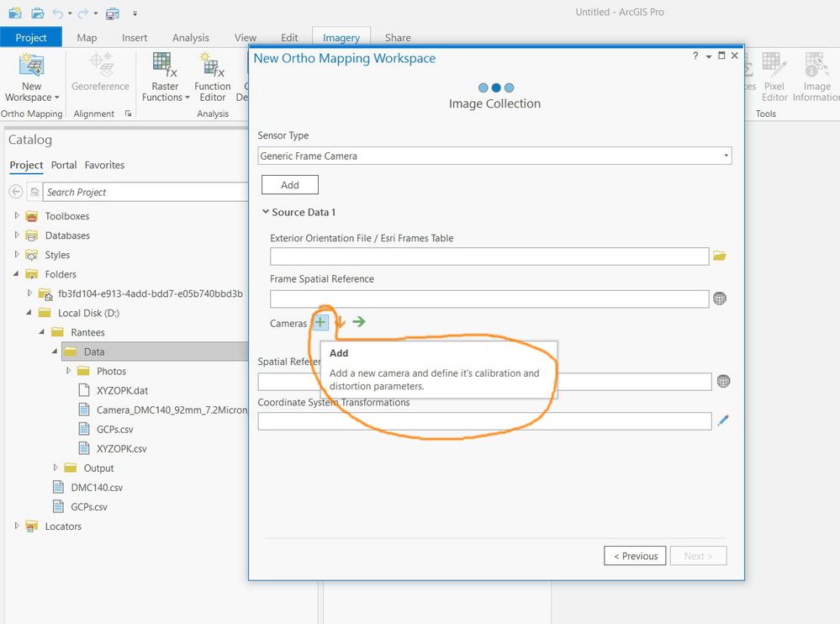The image size is (840, 624).
Task: Open the Project ribbon tab
Action: pyautogui.click(x=31, y=38)
